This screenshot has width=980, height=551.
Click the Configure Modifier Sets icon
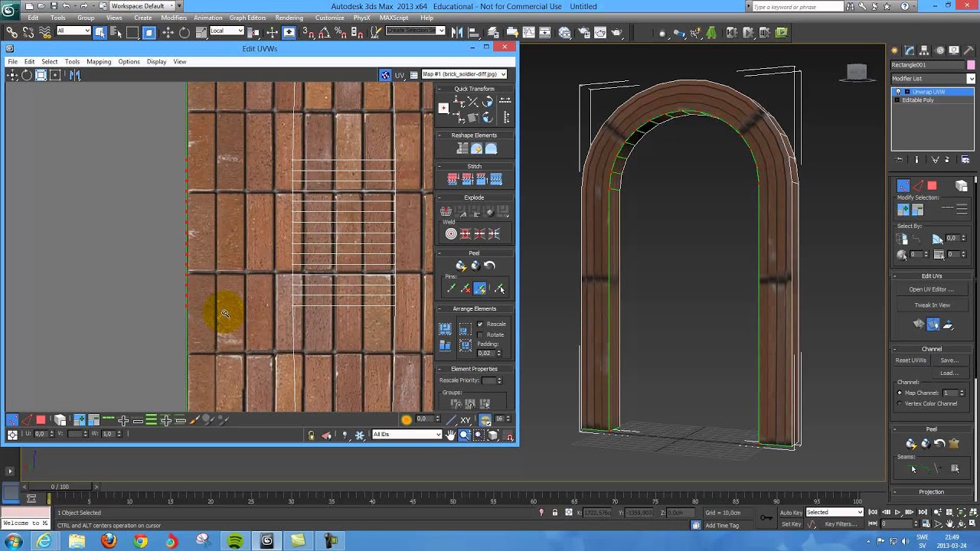pyautogui.click(x=965, y=159)
